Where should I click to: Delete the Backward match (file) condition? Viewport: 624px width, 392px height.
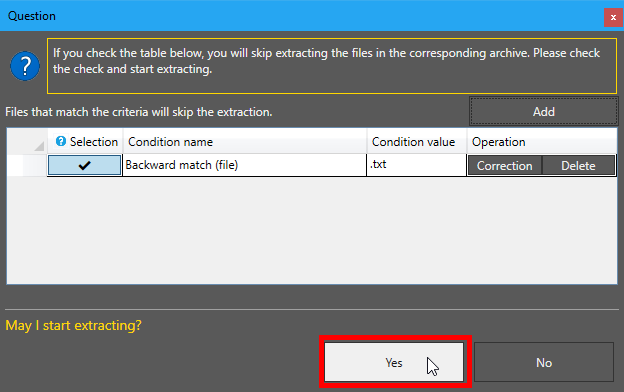(x=578, y=166)
